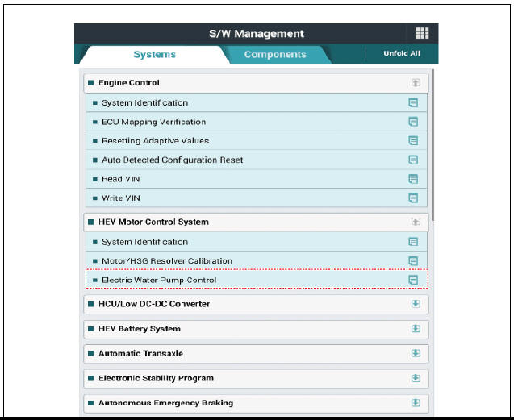
Task: Select Motor/HSG Resolver Calibration
Action: 257,260
